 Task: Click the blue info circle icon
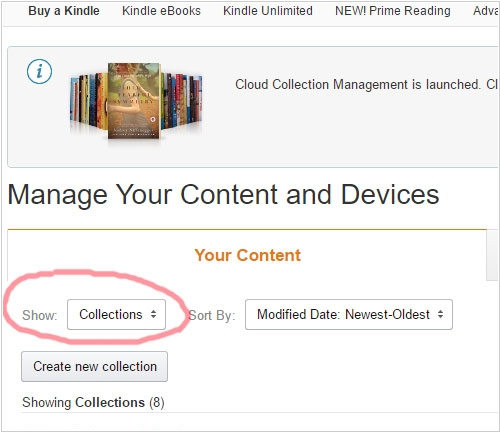[39, 72]
